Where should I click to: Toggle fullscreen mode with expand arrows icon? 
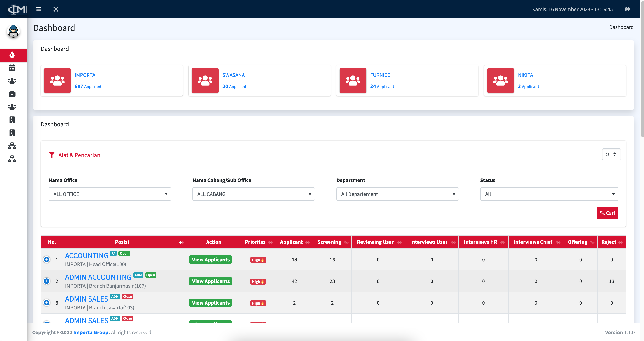click(56, 9)
